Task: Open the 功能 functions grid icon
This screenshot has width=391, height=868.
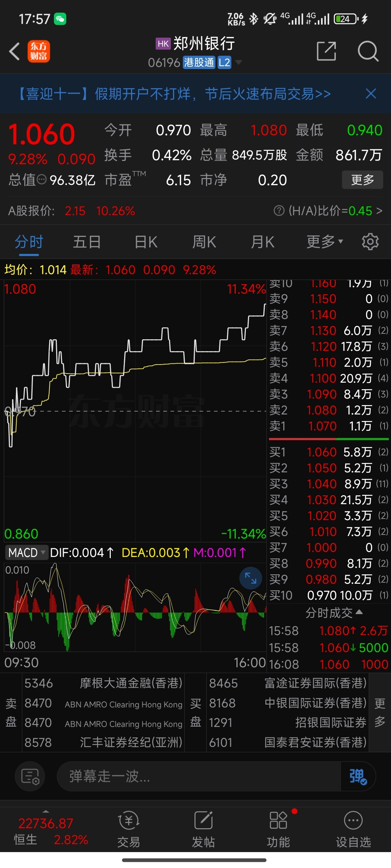Action: coord(278,829)
